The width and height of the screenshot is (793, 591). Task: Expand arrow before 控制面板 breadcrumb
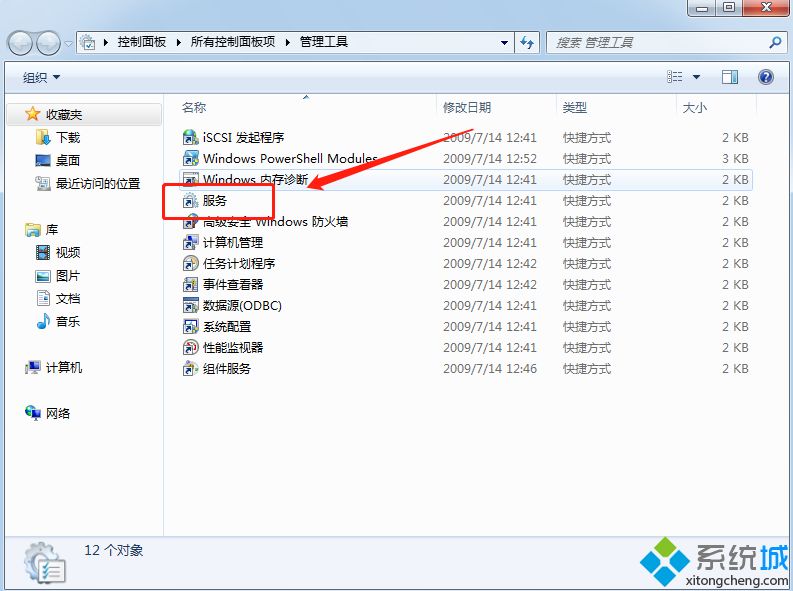[106, 42]
